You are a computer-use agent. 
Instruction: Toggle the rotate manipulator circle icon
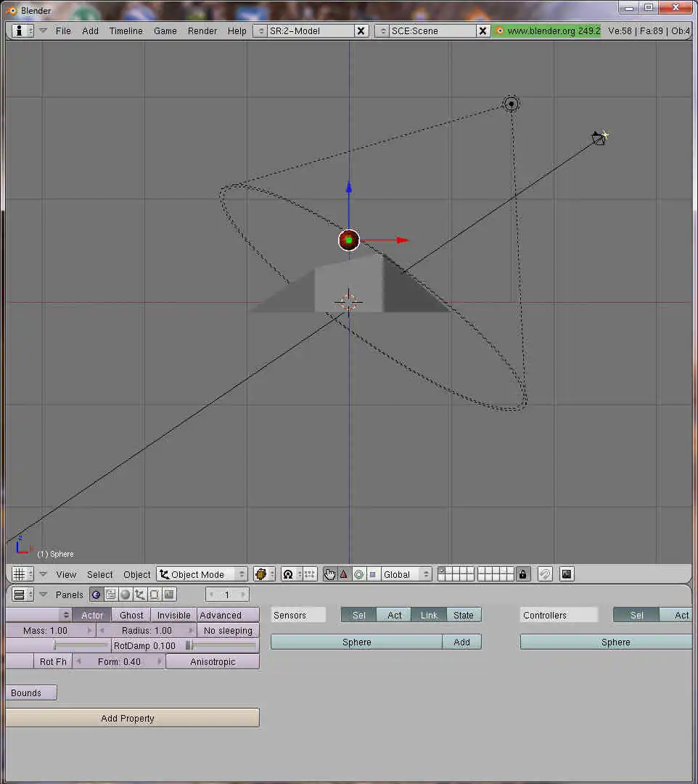[x=358, y=574]
